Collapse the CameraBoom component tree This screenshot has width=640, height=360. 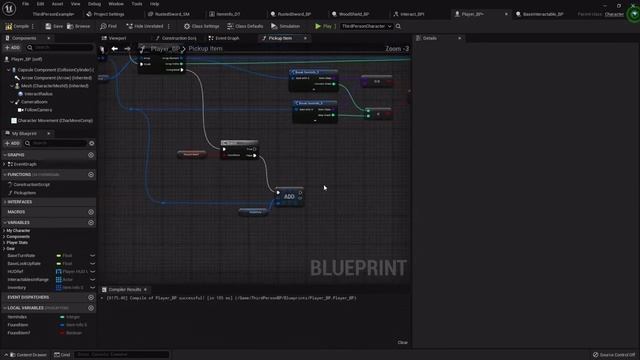pyautogui.click(x=12, y=102)
